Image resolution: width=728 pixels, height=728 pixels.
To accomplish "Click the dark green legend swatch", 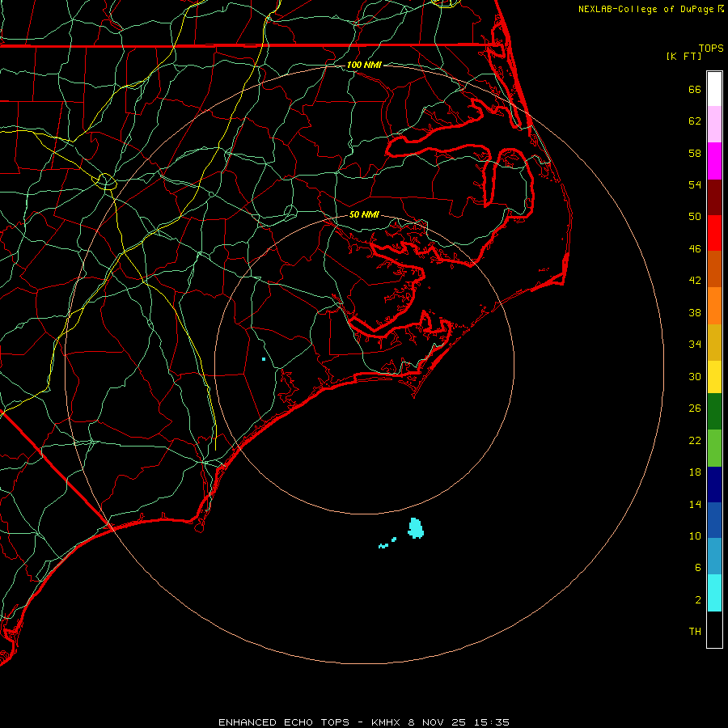I will [714, 412].
